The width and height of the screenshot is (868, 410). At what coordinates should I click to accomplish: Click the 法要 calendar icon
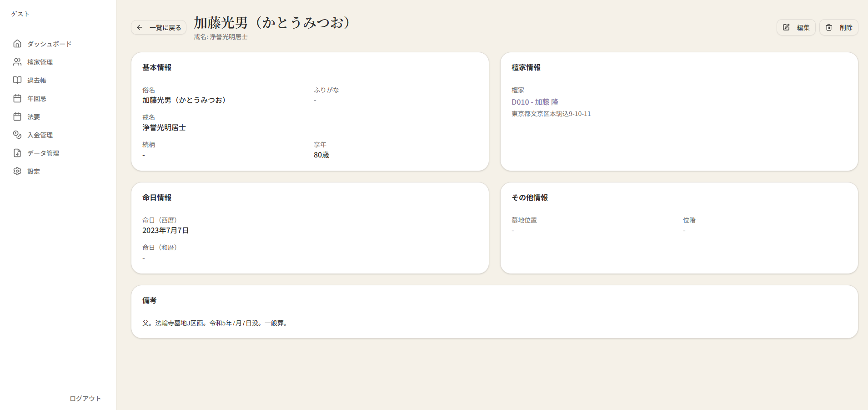17,116
